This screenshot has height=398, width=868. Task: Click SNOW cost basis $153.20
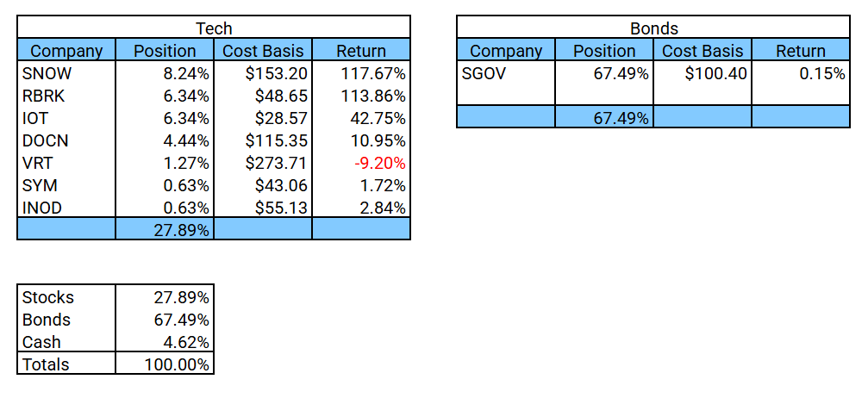pos(263,73)
